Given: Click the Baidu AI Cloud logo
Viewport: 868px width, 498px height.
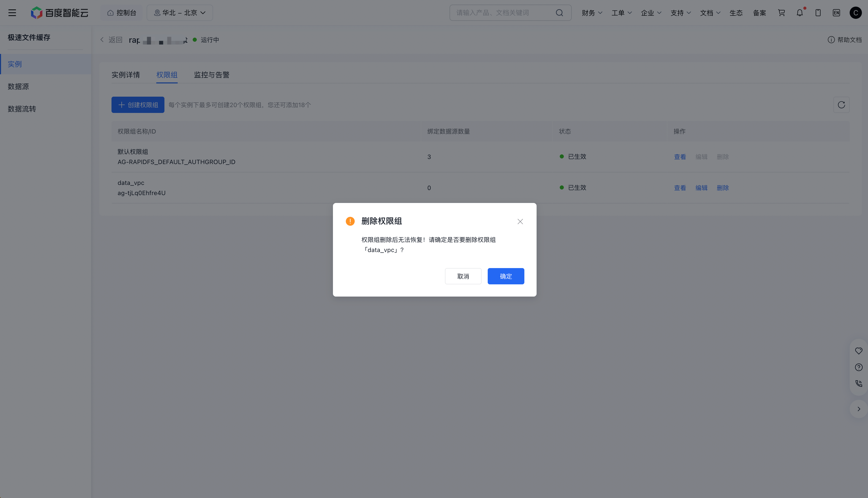Looking at the screenshot, I should point(60,13).
